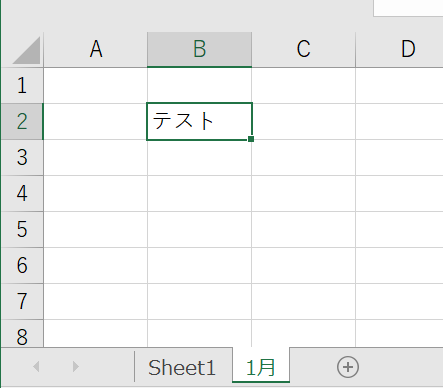The image size is (443, 388).
Task: Select the 1月 sheet tab
Action: click(x=261, y=368)
